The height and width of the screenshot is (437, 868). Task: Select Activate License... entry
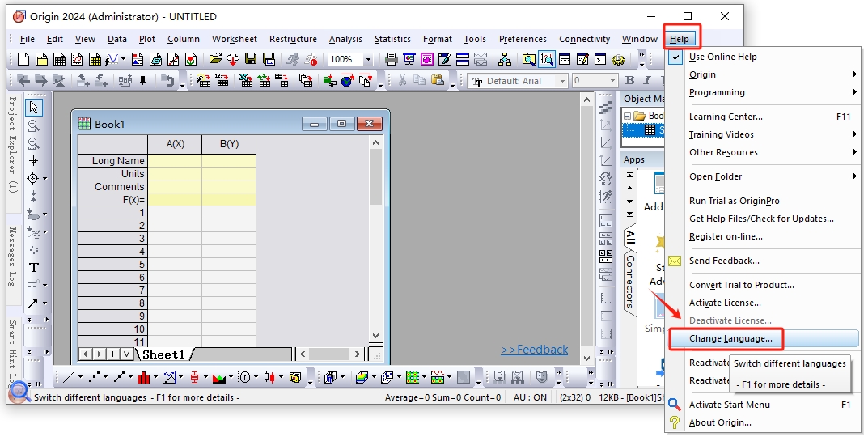click(764, 303)
